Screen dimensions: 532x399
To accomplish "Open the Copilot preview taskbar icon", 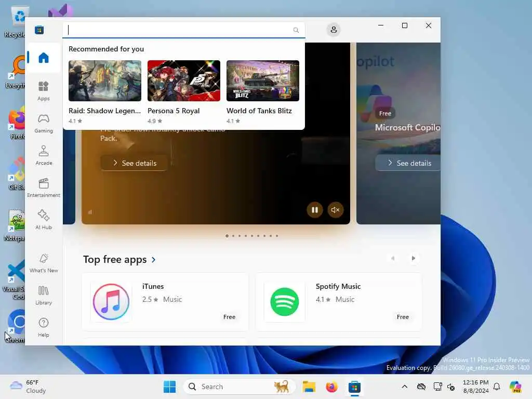I will pyautogui.click(x=515, y=387).
